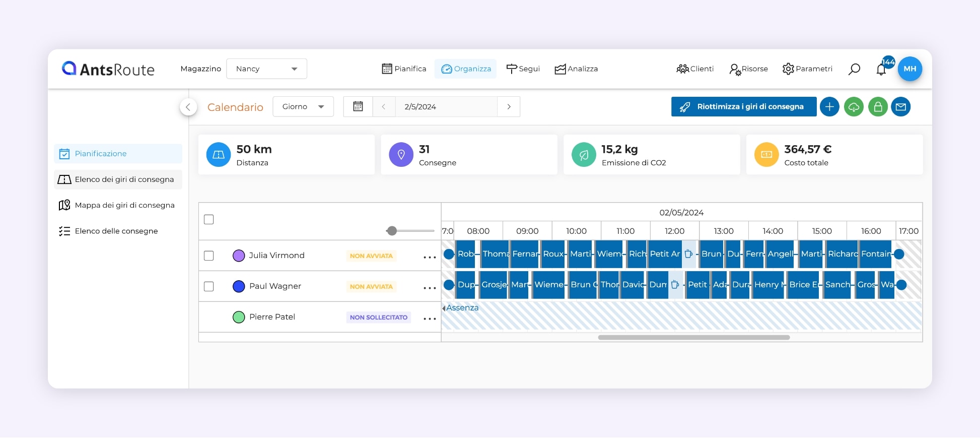
Task: Open the calendar date picker icon
Action: [358, 107]
